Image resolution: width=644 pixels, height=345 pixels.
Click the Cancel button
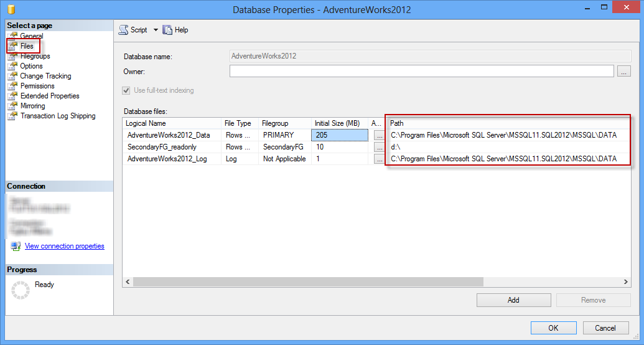click(x=605, y=328)
